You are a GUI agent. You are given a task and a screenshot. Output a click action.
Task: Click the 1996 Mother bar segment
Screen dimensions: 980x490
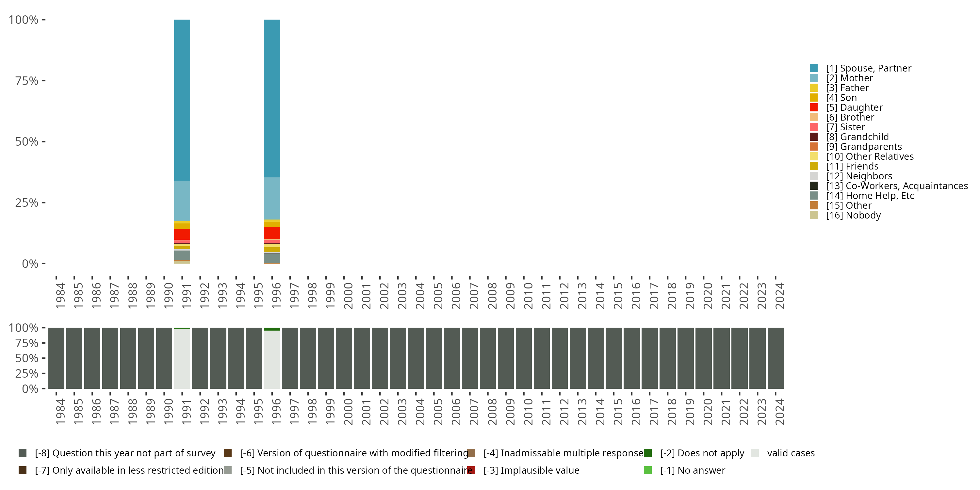272,198
